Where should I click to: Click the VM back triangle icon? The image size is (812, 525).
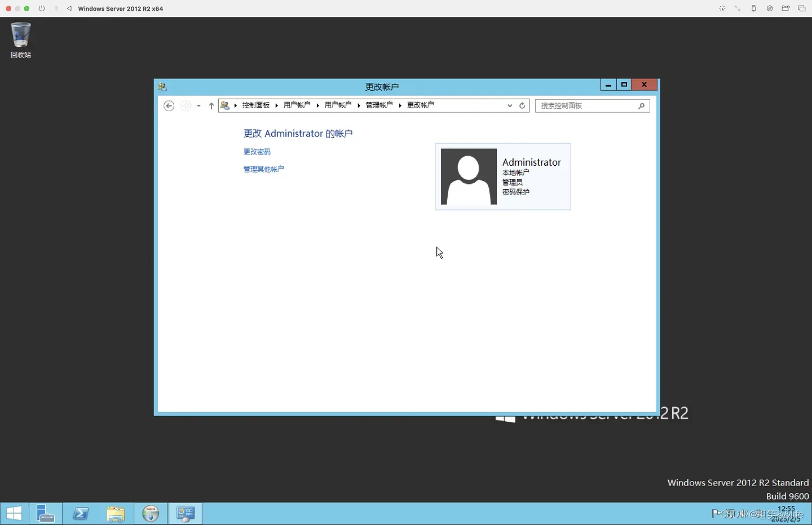(x=69, y=8)
